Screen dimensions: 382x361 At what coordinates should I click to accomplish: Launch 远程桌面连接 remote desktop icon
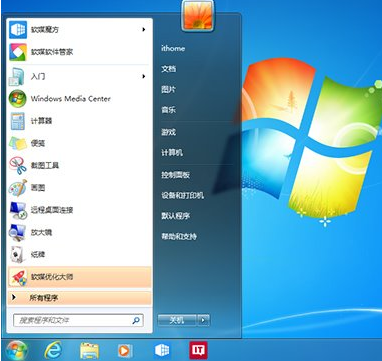click(x=18, y=210)
